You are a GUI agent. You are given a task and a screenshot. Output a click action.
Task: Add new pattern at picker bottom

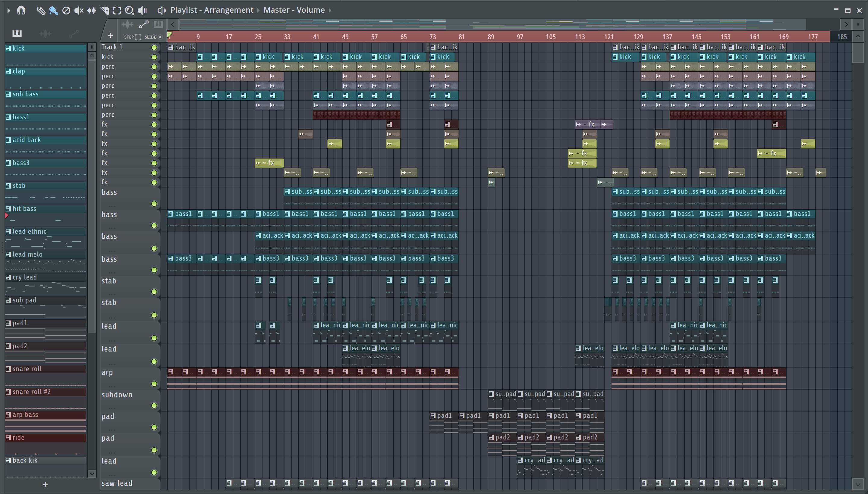click(46, 484)
